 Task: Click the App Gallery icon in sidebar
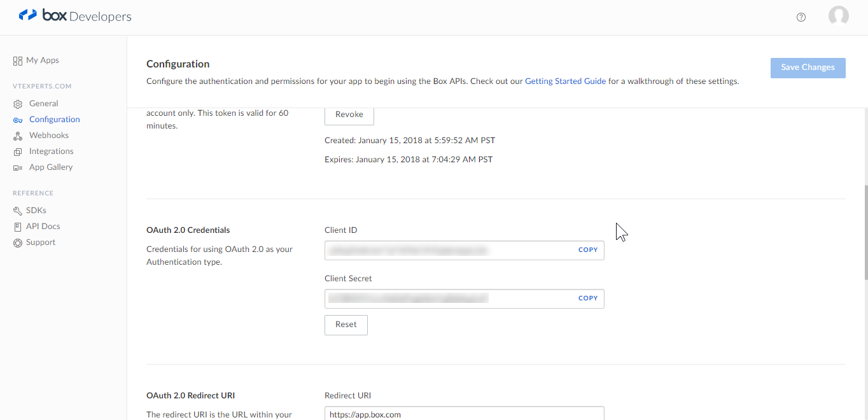(18, 167)
